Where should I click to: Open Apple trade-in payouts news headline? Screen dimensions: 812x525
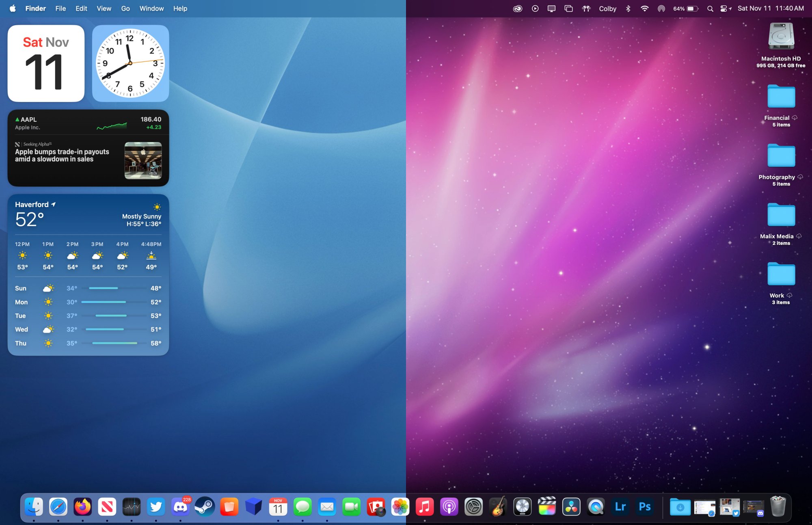[62, 156]
